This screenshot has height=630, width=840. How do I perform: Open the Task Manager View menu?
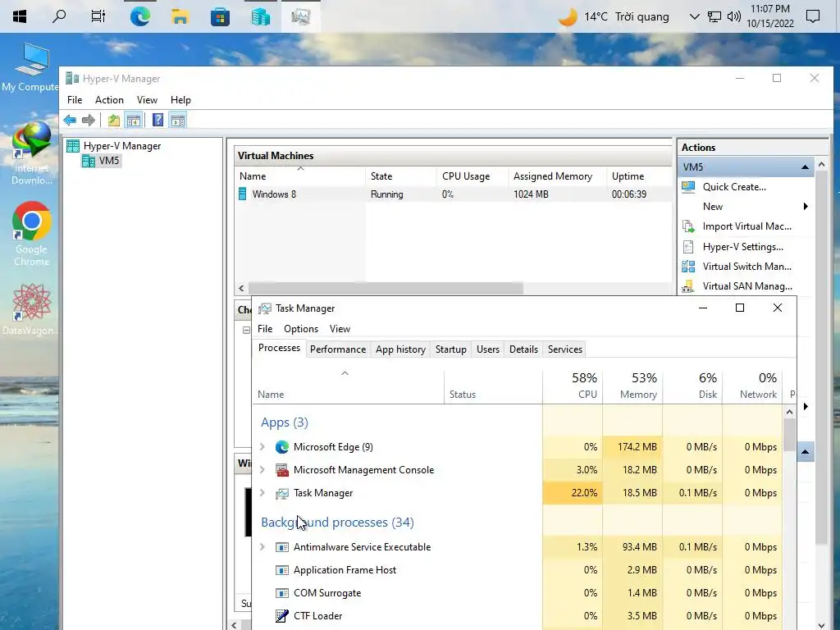point(340,328)
